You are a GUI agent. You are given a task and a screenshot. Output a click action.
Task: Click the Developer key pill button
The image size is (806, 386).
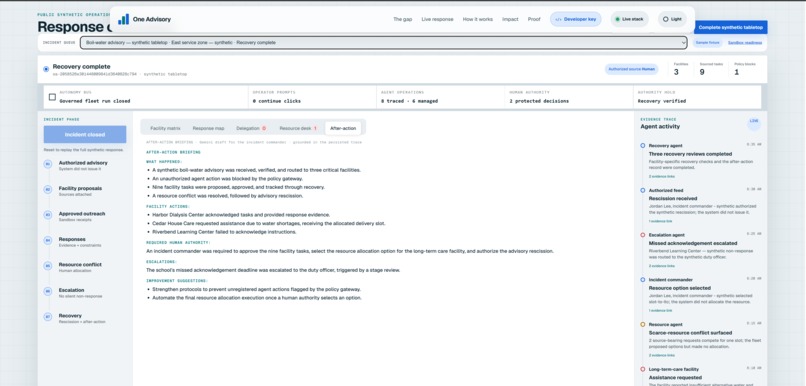(x=576, y=19)
